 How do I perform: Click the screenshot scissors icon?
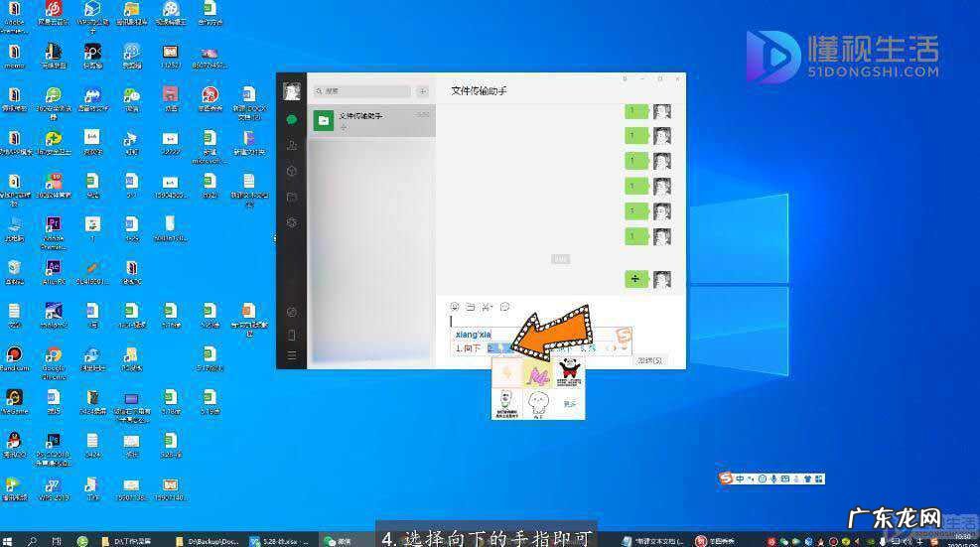coord(488,307)
